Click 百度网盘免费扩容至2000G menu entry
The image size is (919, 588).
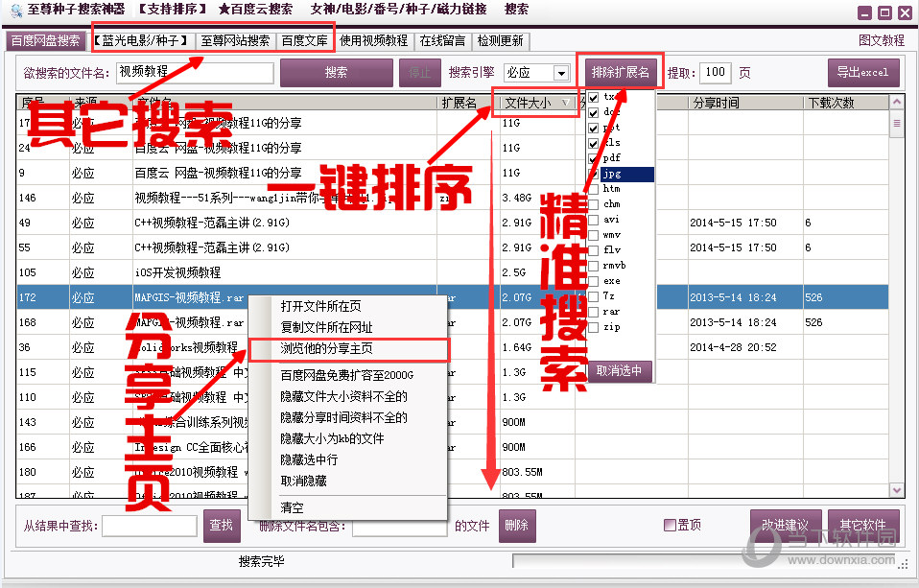[346, 375]
